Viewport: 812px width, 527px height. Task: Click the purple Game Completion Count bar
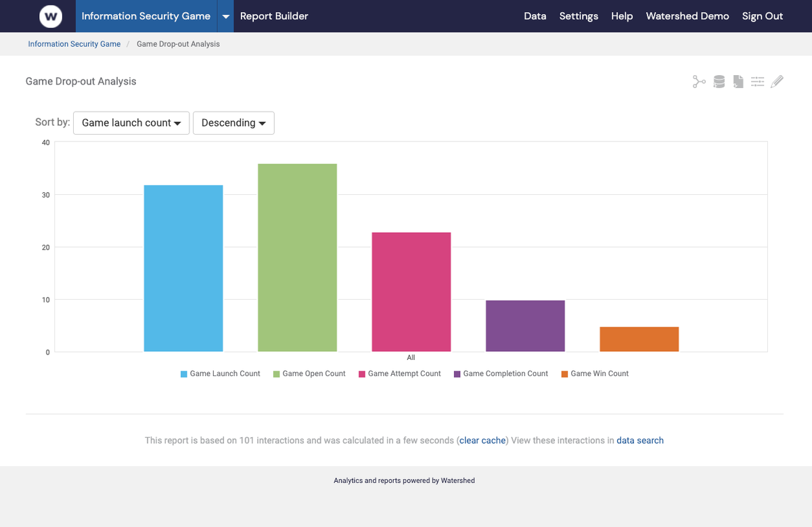(x=525, y=326)
